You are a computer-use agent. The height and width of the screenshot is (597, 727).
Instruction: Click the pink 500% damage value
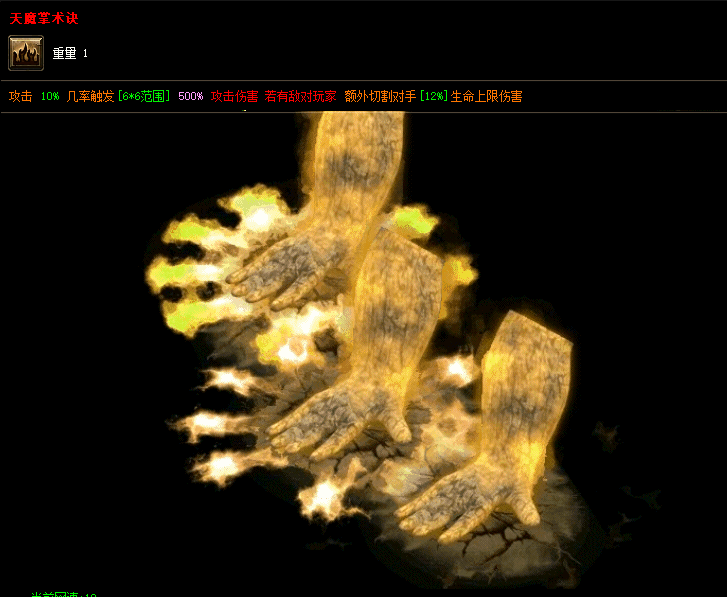191,96
